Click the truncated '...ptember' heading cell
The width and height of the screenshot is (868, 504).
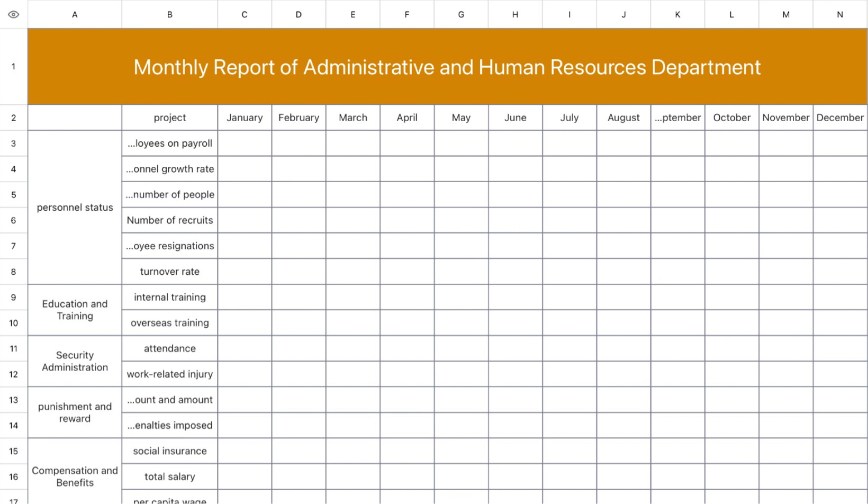[677, 118]
